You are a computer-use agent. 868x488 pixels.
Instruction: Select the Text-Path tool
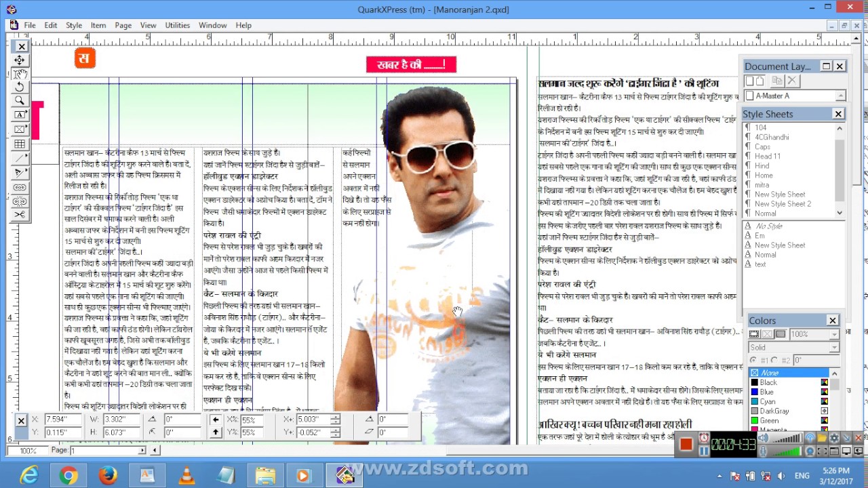pos(20,172)
